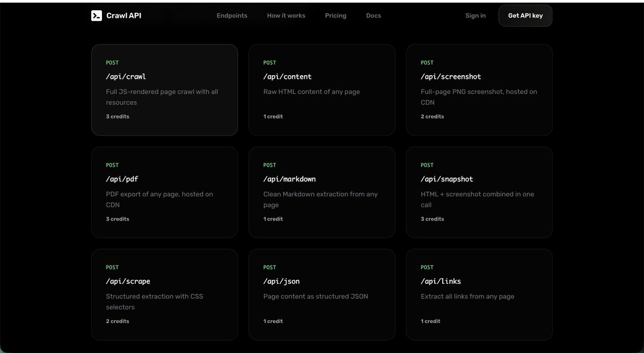
Task: Click '1 credit' on /api/json card
Action: [x=273, y=321]
